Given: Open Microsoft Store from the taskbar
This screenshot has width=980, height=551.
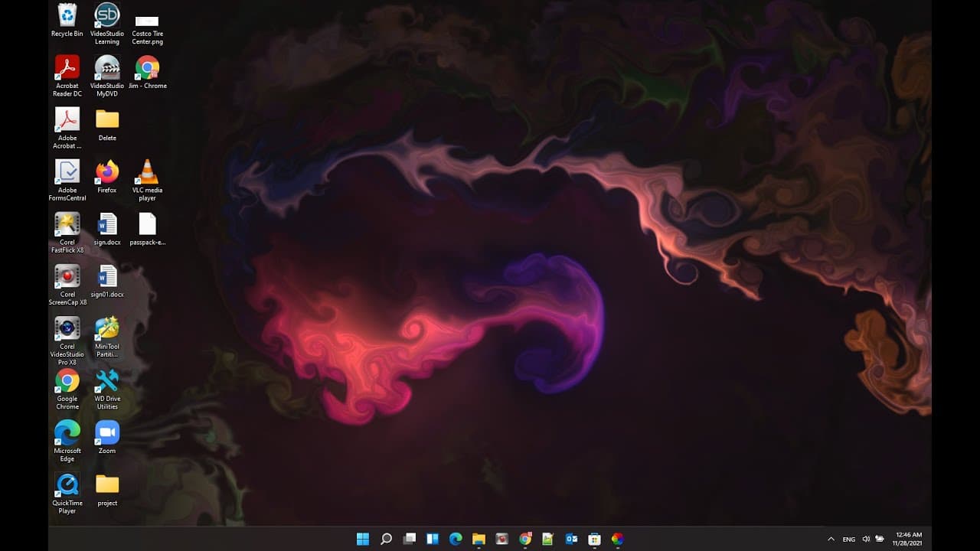Looking at the screenshot, I should pos(594,539).
